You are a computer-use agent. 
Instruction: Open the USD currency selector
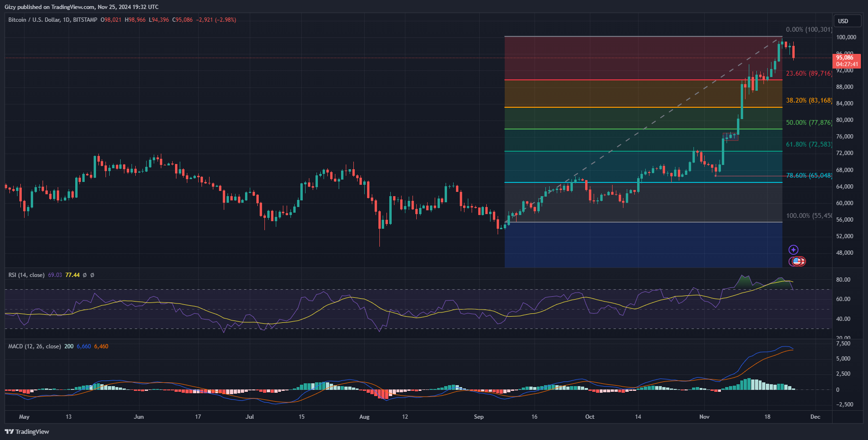[x=847, y=21]
